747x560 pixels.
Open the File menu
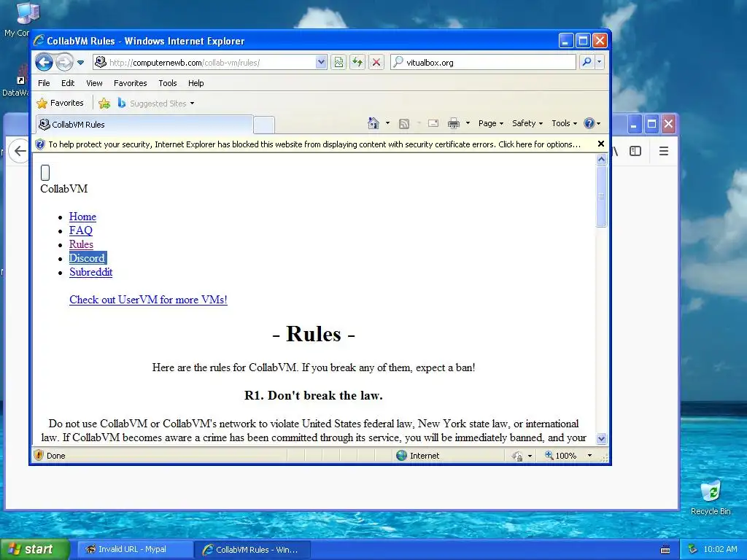[44, 83]
